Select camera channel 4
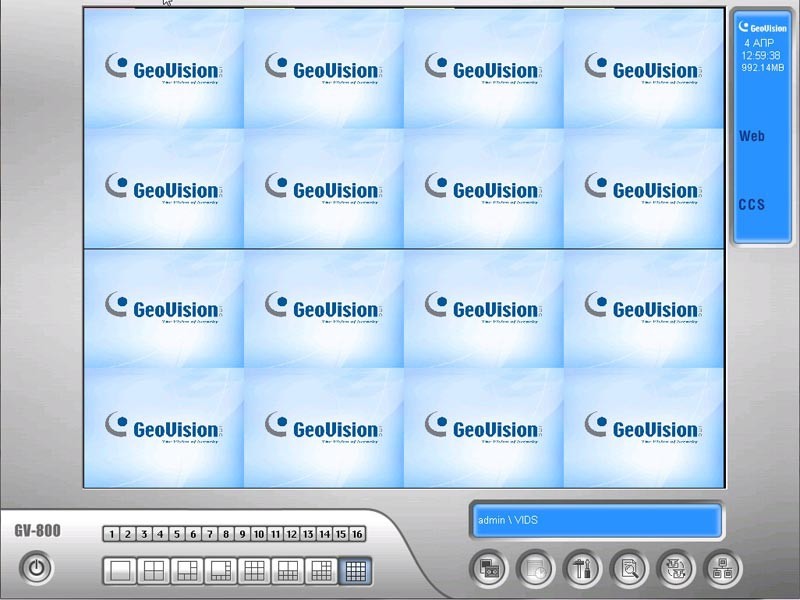The width and height of the screenshot is (800, 600). tap(160, 534)
